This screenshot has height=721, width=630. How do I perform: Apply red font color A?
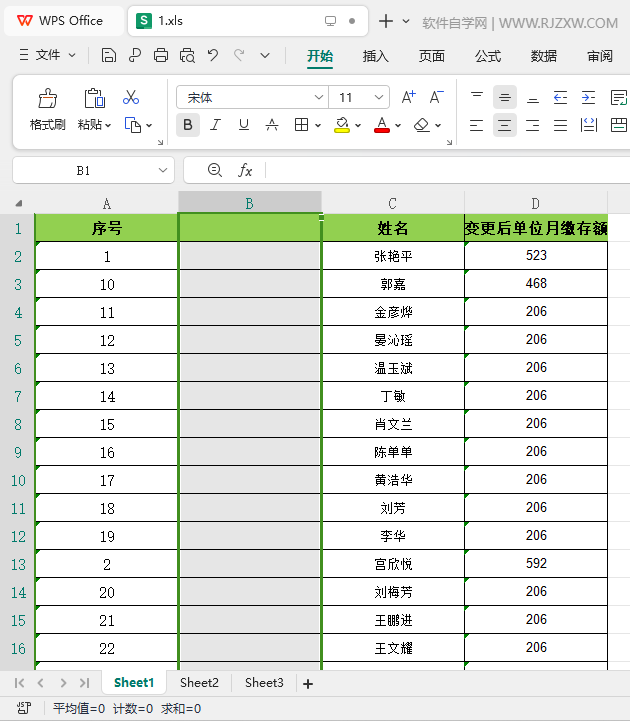[382, 125]
